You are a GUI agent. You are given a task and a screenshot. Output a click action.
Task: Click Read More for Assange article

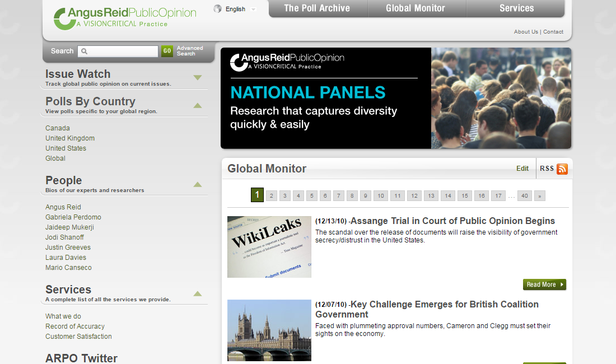(544, 284)
